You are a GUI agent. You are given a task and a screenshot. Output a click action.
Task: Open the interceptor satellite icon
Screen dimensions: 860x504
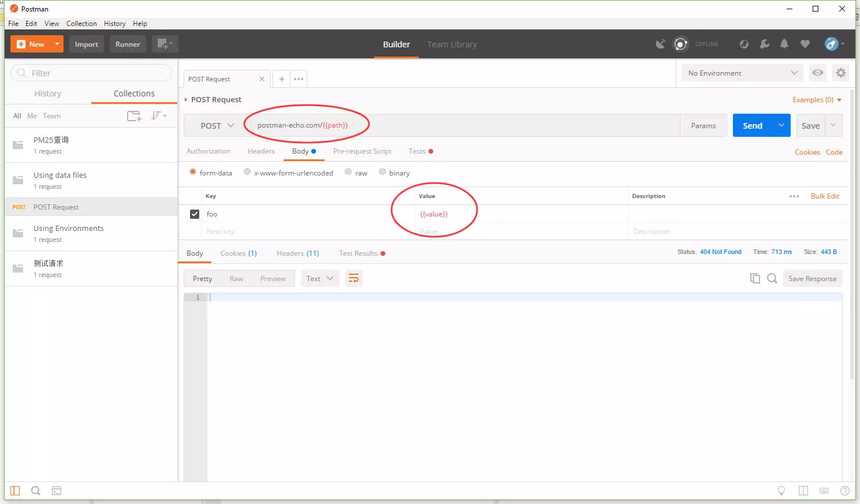coord(661,44)
